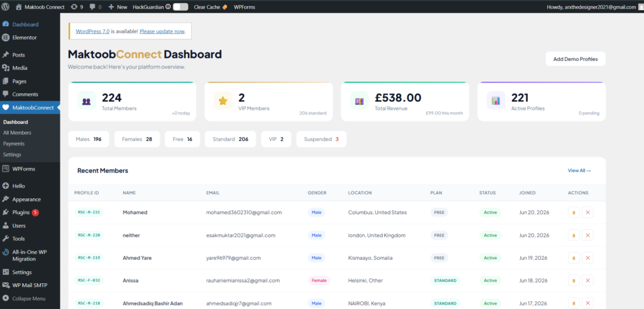Open Users in sidebar

click(x=30, y=225)
